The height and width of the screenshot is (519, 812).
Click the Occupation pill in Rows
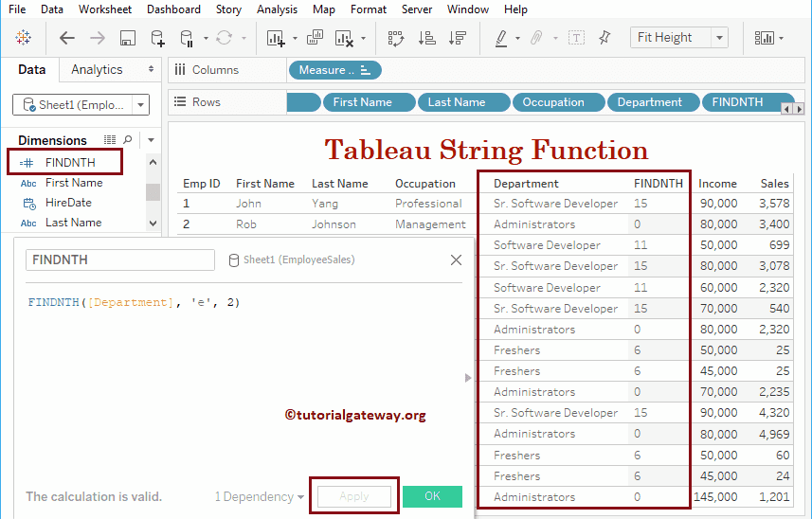[x=558, y=102]
